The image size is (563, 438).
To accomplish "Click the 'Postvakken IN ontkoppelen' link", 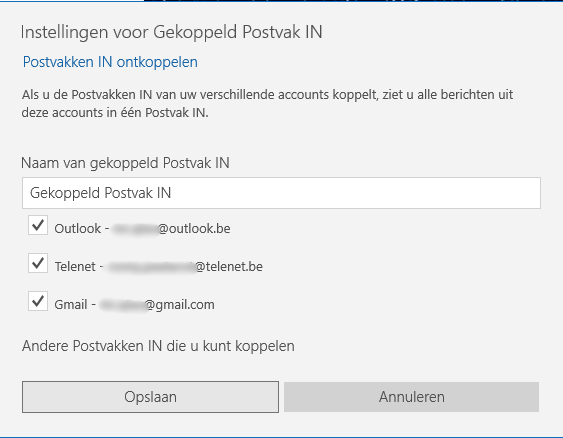I will click(110, 62).
